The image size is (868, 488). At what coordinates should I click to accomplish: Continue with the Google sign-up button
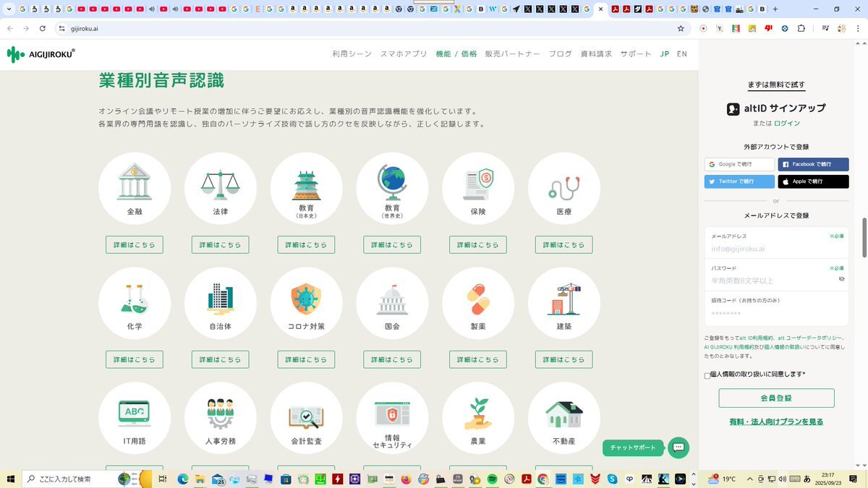click(x=739, y=164)
